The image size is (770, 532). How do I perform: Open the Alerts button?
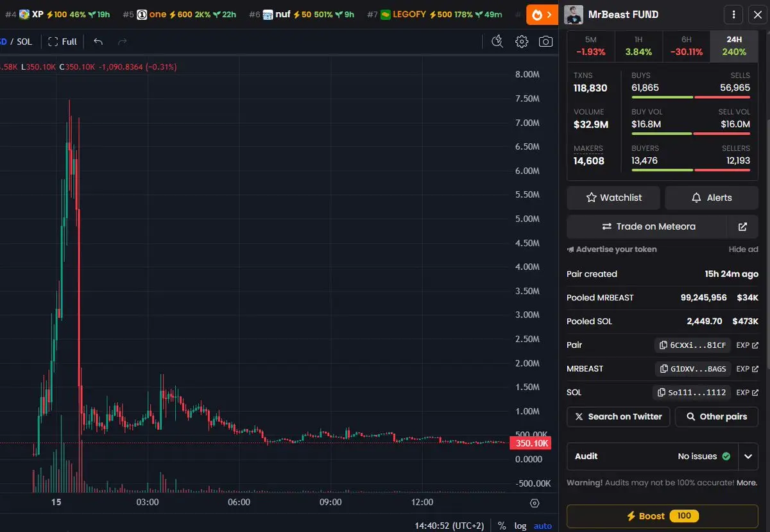712,198
